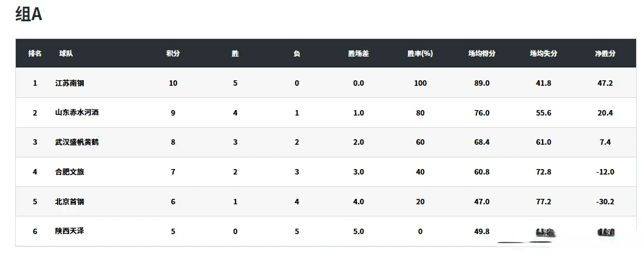This screenshot has height=256, width=644.
Task: Open the 北京首钢 team entry
Action: tap(70, 202)
